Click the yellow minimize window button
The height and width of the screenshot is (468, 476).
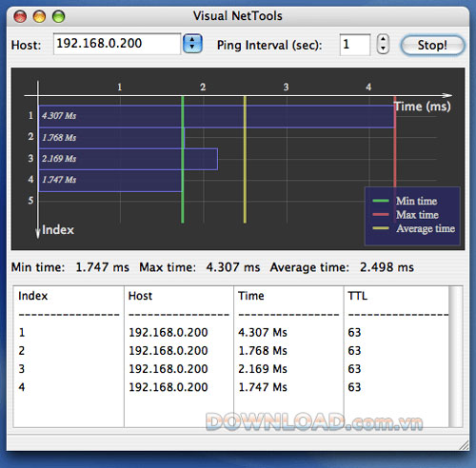[x=39, y=16]
